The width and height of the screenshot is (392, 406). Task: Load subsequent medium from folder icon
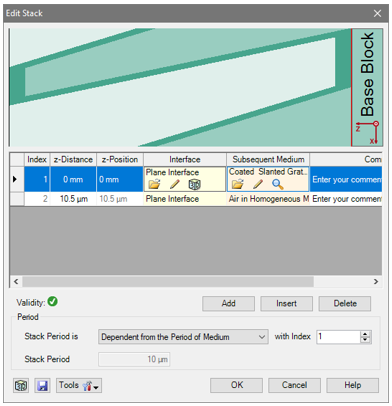coord(237,184)
